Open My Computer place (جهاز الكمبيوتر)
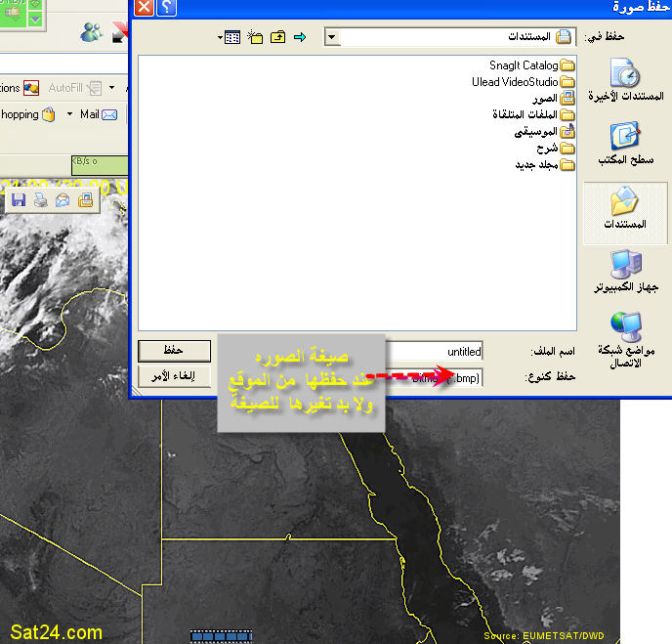The height and width of the screenshot is (644, 672). pyautogui.click(x=625, y=271)
